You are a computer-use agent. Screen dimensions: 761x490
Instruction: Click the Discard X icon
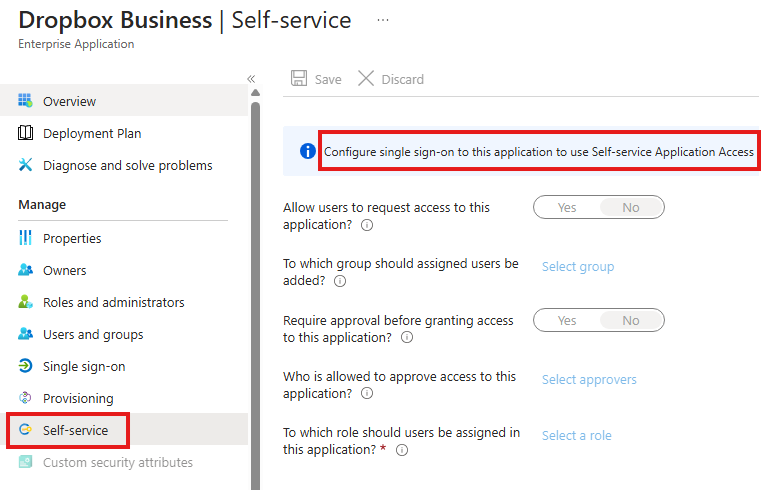coord(366,78)
